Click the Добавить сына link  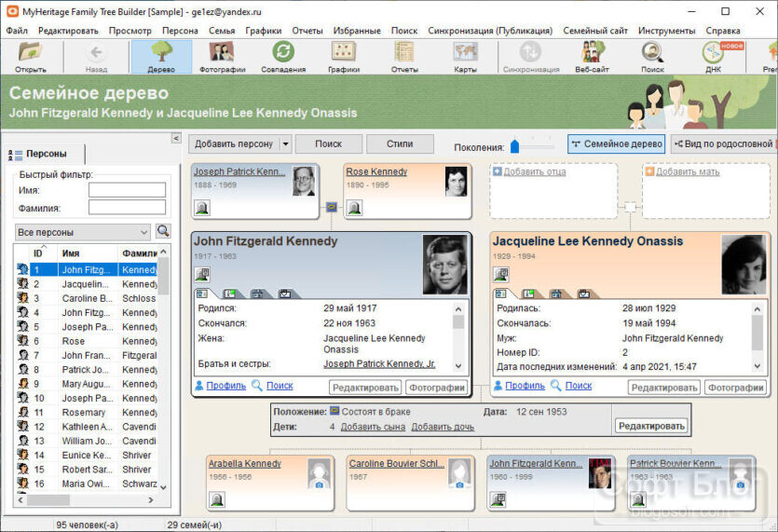pos(373,427)
